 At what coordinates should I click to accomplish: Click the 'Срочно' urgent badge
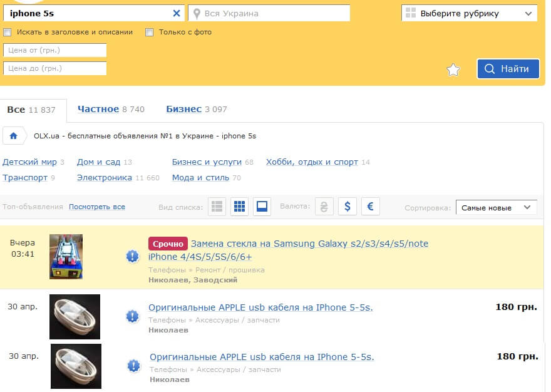pos(168,244)
